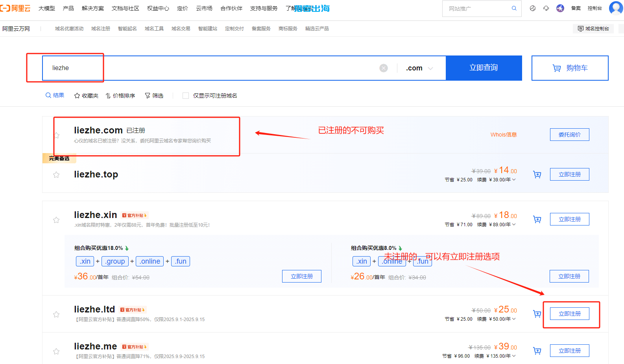Go to 域名注册 sub-nav
Screen dimensions: 624x364
[x=101, y=29]
